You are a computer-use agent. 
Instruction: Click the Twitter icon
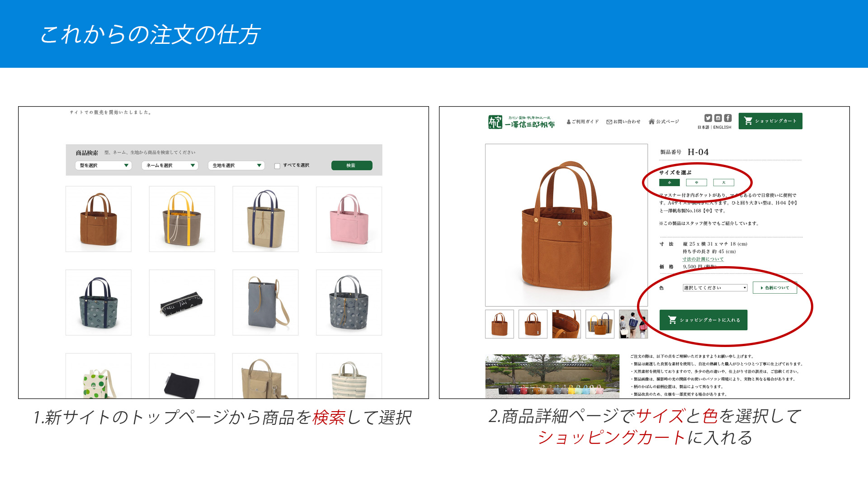(708, 118)
